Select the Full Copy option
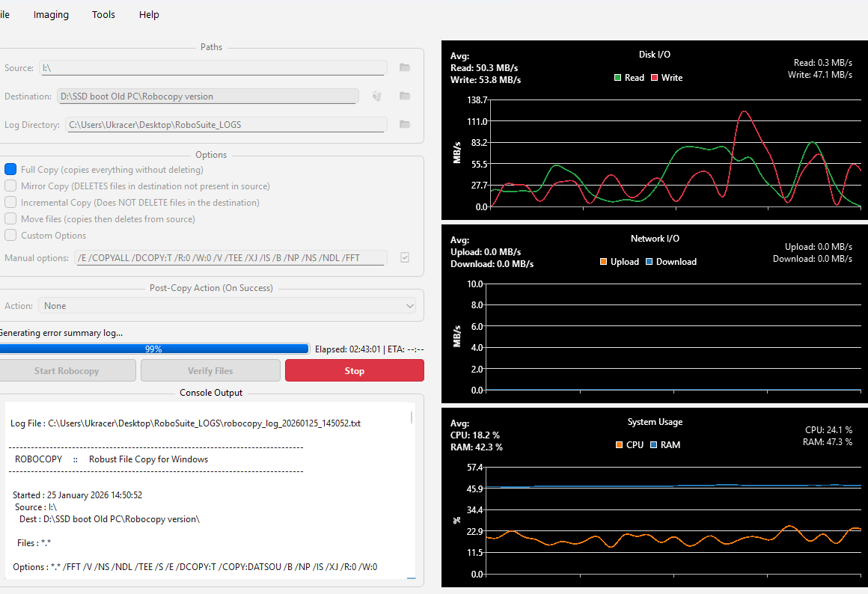 (10, 170)
